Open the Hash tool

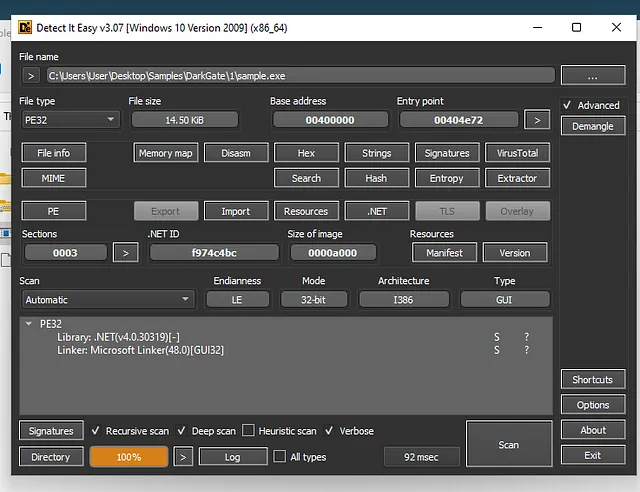[376, 178]
